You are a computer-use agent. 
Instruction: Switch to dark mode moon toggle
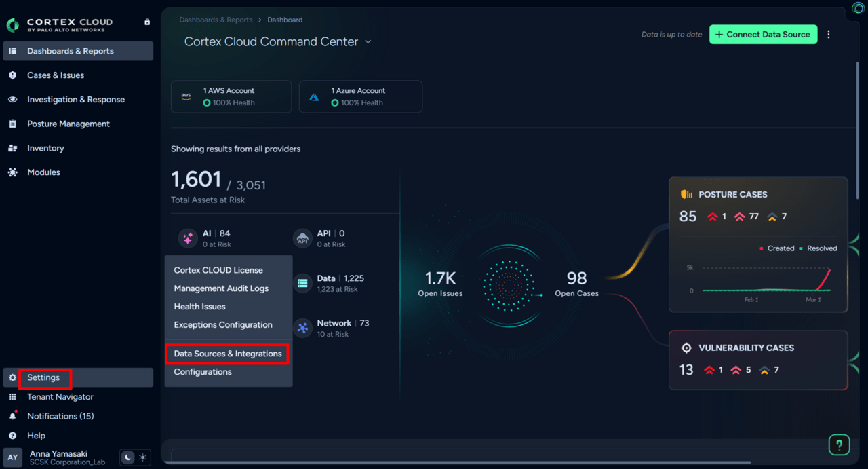pos(127,457)
